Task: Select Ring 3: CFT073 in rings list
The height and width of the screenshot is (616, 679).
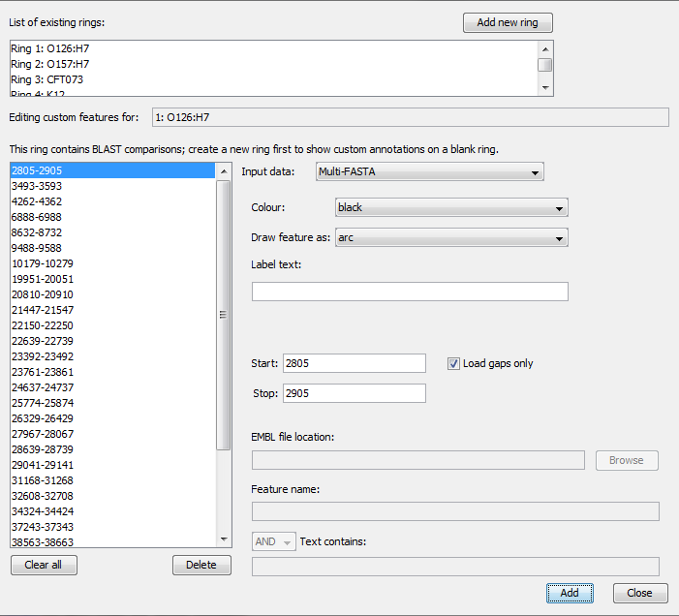Action: pos(274,79)
